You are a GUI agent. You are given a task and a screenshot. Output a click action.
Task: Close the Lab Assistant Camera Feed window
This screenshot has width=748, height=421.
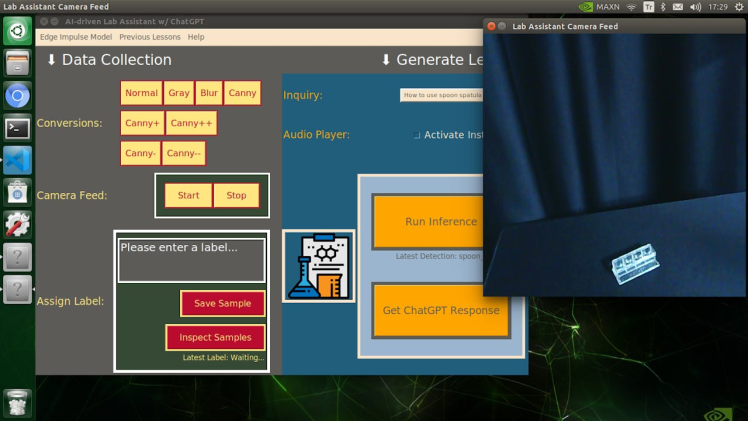click(x=491, y=26)
